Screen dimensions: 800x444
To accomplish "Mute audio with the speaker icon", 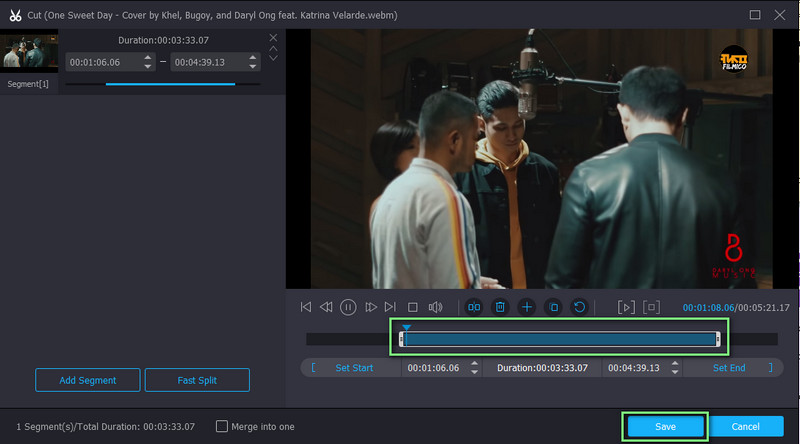I will 435,307.
